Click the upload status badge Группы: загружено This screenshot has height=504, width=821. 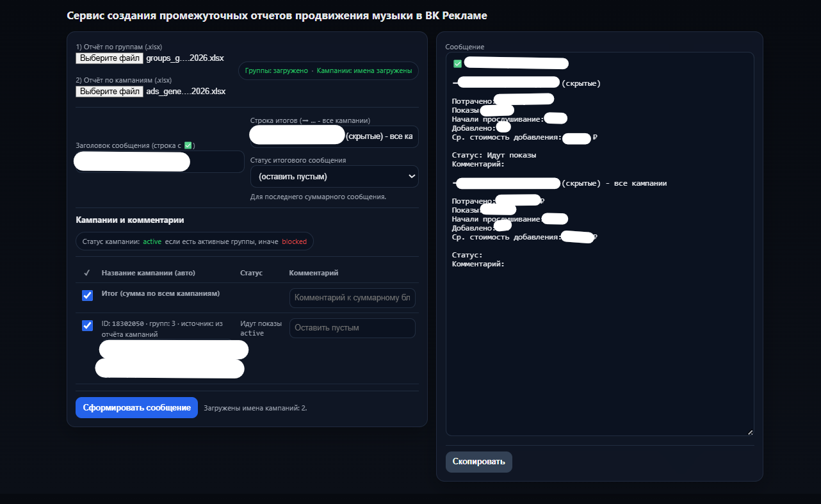point(277,71)
